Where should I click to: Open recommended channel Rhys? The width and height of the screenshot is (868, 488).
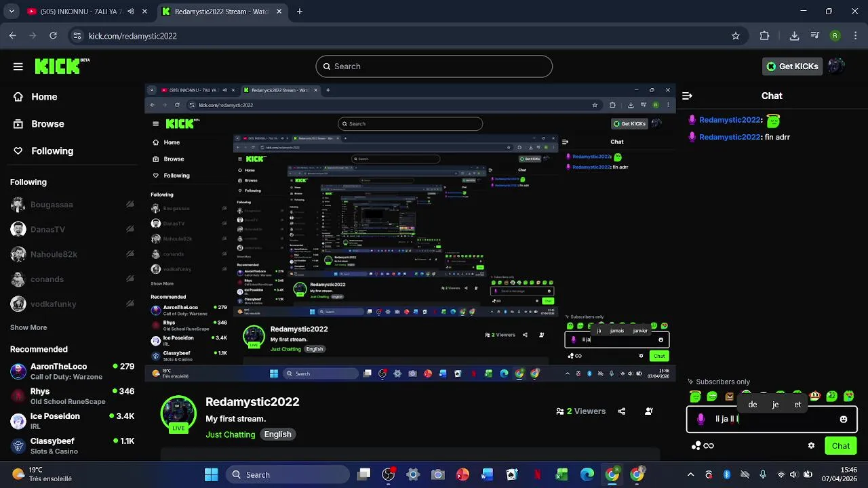72,396
